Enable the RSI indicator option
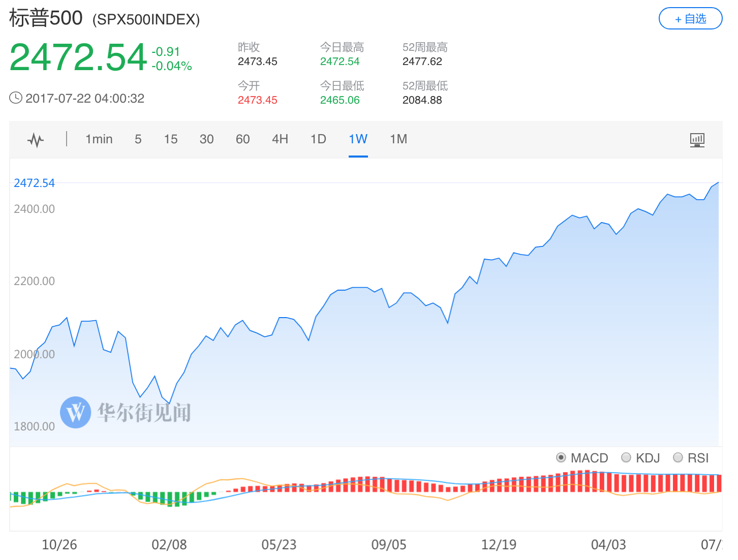This screenshot has height=560, width=738. 678,458
